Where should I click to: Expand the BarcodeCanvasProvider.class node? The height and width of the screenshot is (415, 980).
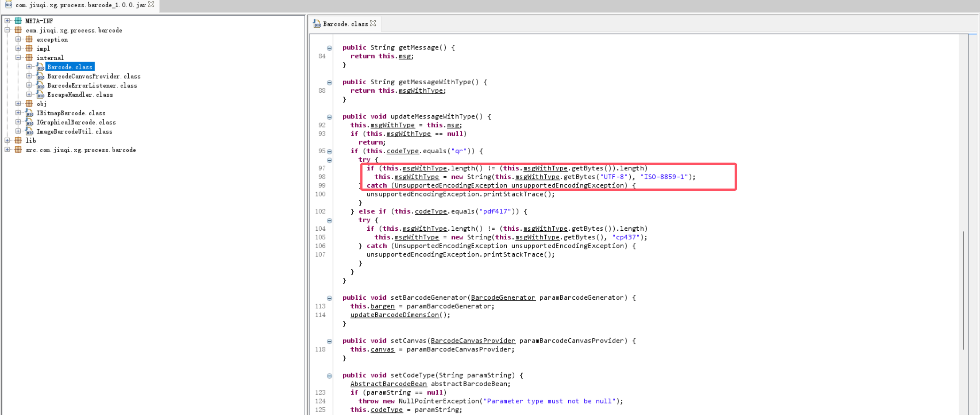29,76
